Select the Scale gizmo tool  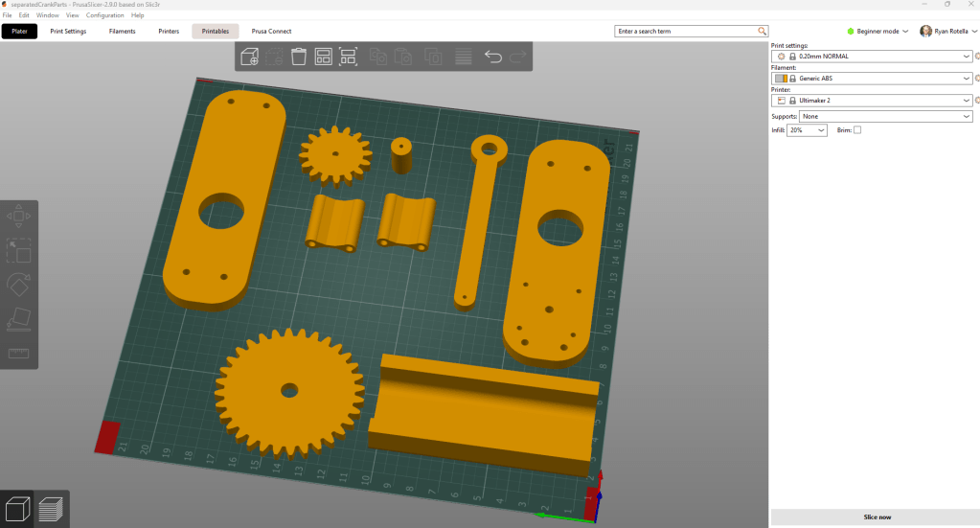click(18, 250)
